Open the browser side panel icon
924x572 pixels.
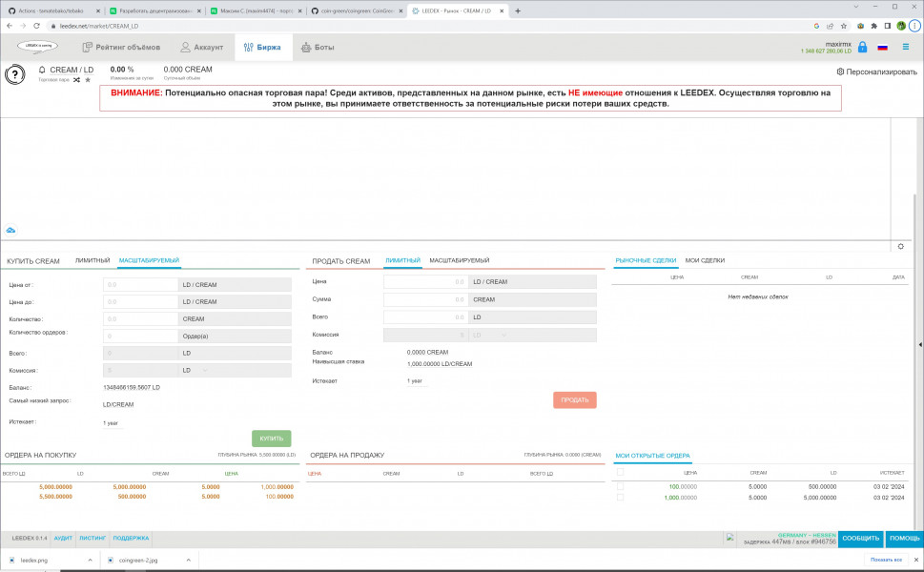pyautogui.click(x=888, y=26)
